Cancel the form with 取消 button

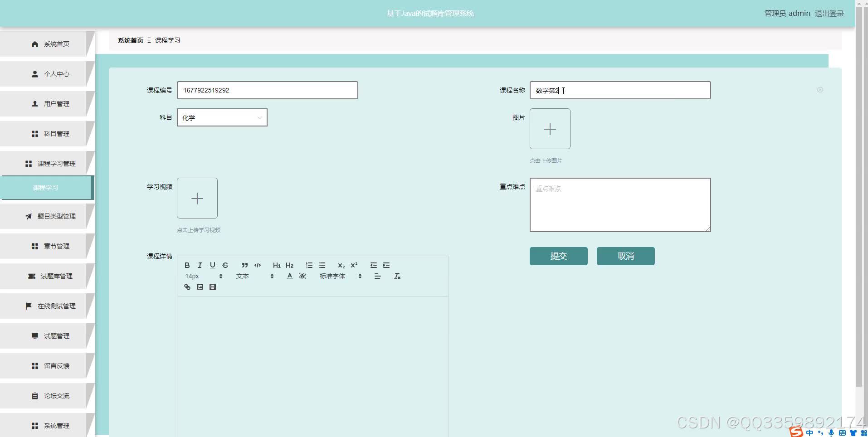(626, 256)
